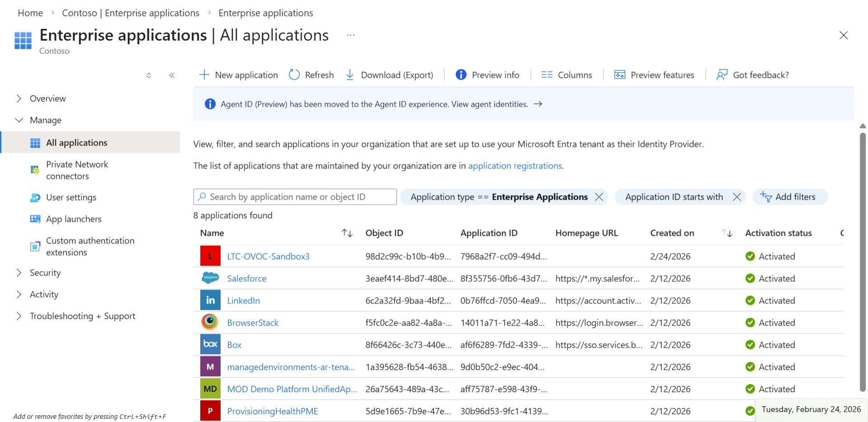The width and height of the screenshot is (868, 422).
Task: Click the Preview info button
Action: click(x=487, y=75)
